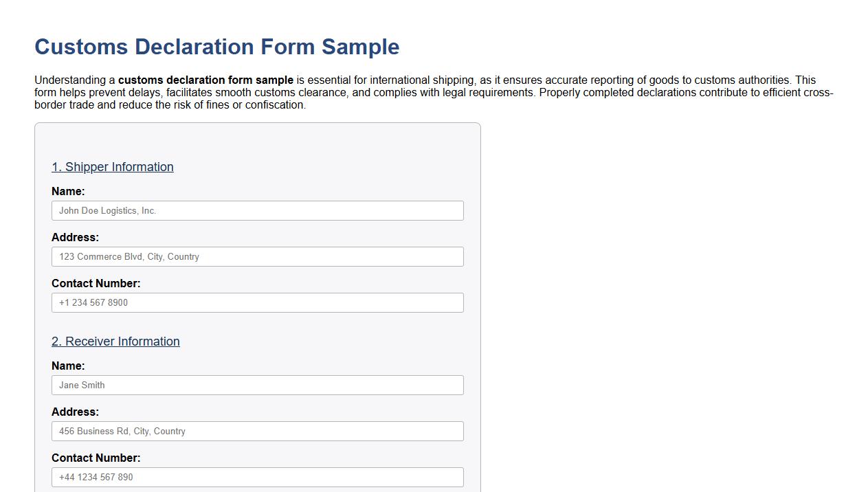Click the "Name:" label under Receiver Information
The height and width of the screenshot is (492, 868).
[x=68, y=366]
